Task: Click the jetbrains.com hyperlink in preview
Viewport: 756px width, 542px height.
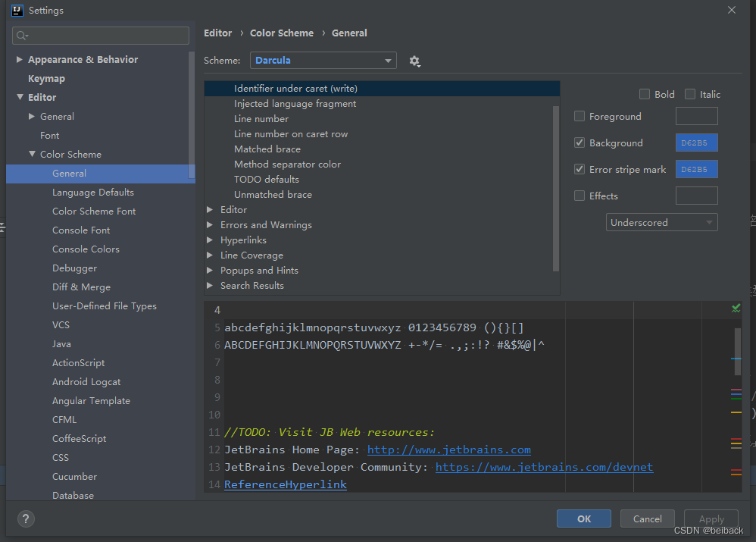Action: [449, 450]
